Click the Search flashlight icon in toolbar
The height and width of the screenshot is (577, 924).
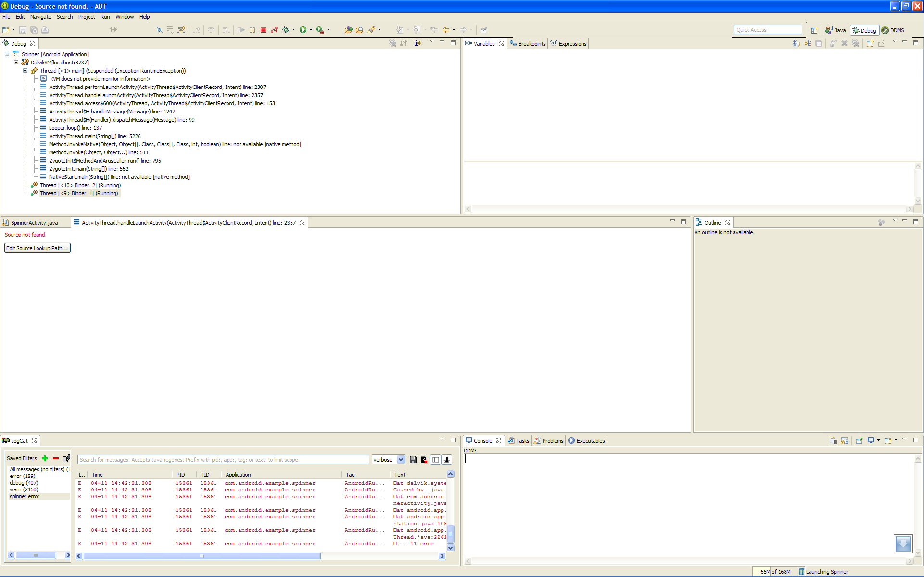371,30
